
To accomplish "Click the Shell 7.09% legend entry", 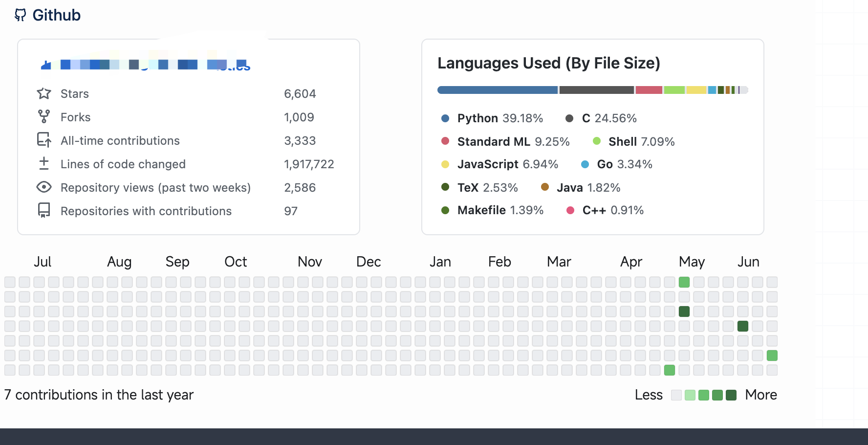I will pos(641,142).
